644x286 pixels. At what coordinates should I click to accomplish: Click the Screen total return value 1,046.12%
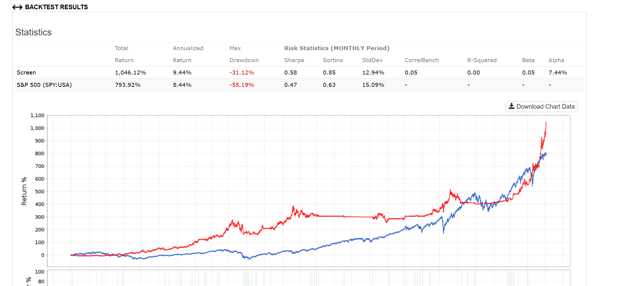point(130,73)
